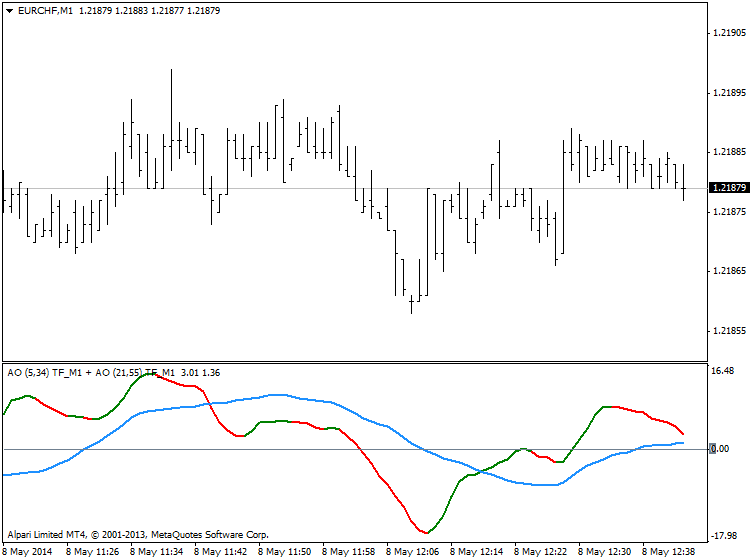Select the EURCHF,M1 chart title text
750x560 pixels.
(x=46, y=10)
